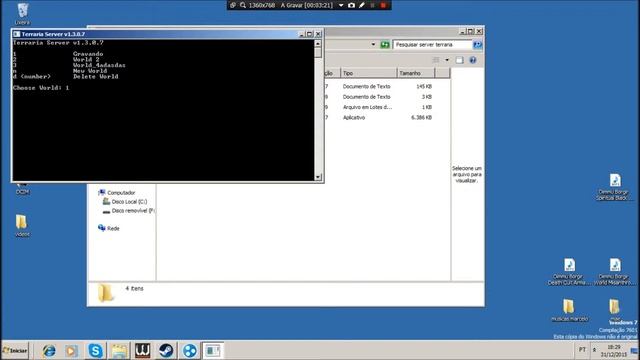The width and height of the screenshot is (640, 360).
Task: Stop the recording with the red button
Action: (383, 5)
